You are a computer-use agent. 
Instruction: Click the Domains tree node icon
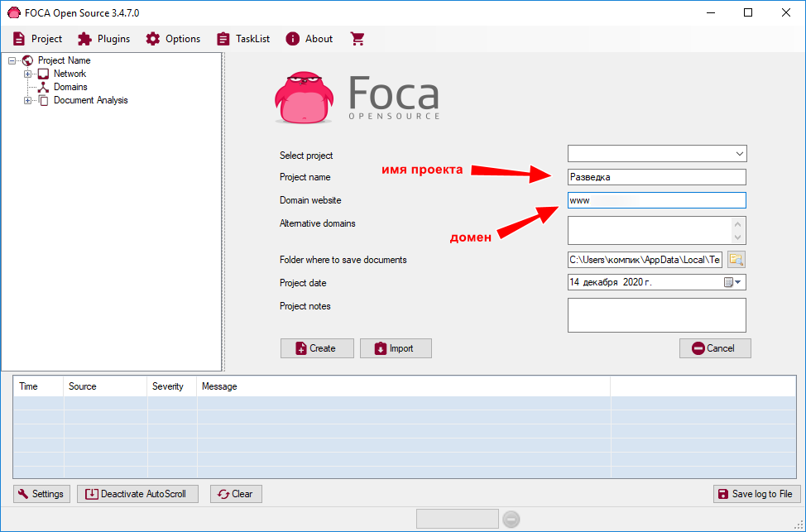click(44, 88)
